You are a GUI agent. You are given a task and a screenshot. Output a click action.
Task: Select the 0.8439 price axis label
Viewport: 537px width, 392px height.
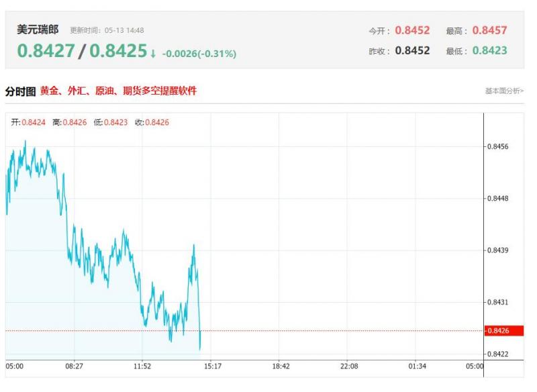click(497, 250)
